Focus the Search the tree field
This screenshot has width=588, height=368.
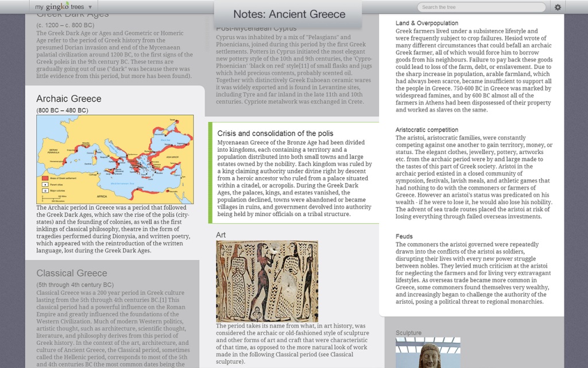point(482,7)
